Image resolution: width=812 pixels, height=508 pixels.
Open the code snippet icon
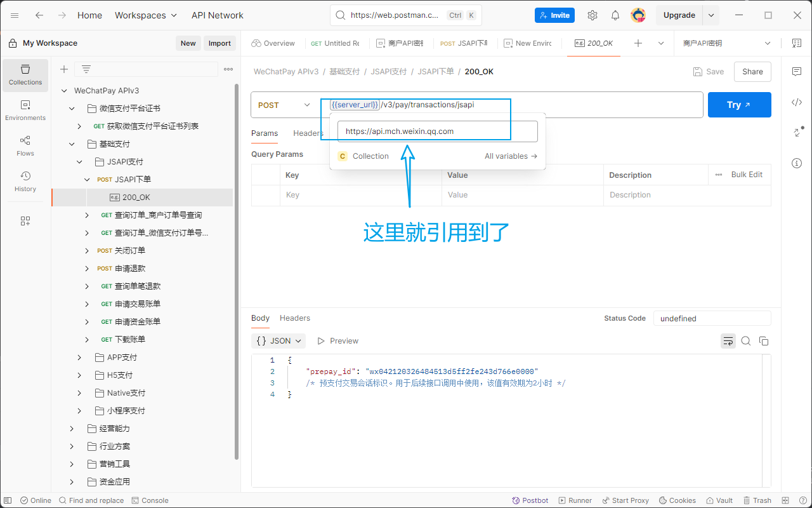797,102
